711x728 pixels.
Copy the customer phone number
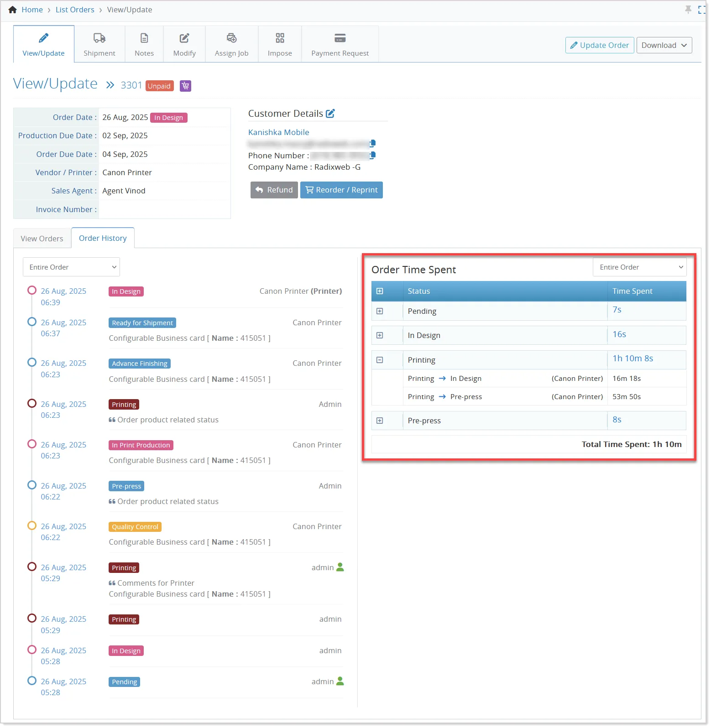373,155
